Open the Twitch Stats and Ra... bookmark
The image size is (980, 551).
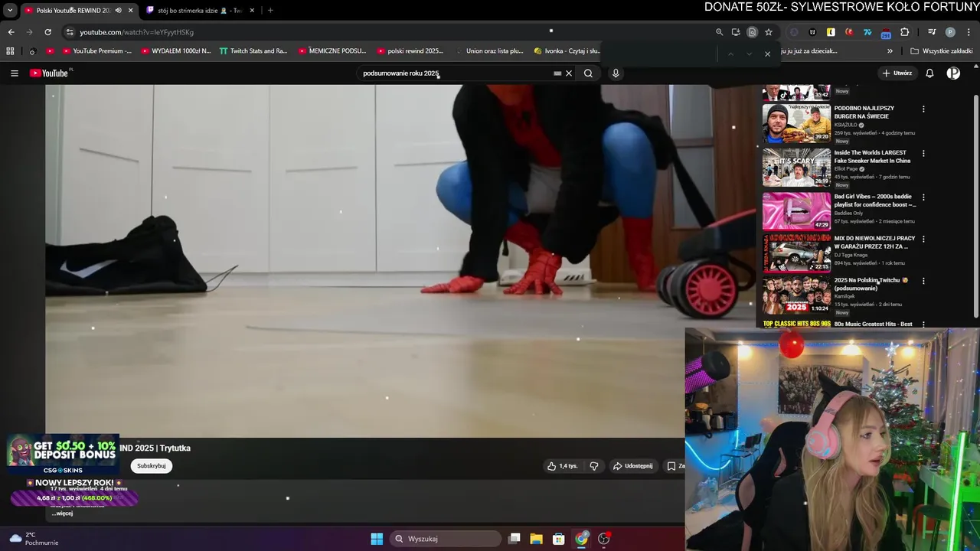[253, 51]
